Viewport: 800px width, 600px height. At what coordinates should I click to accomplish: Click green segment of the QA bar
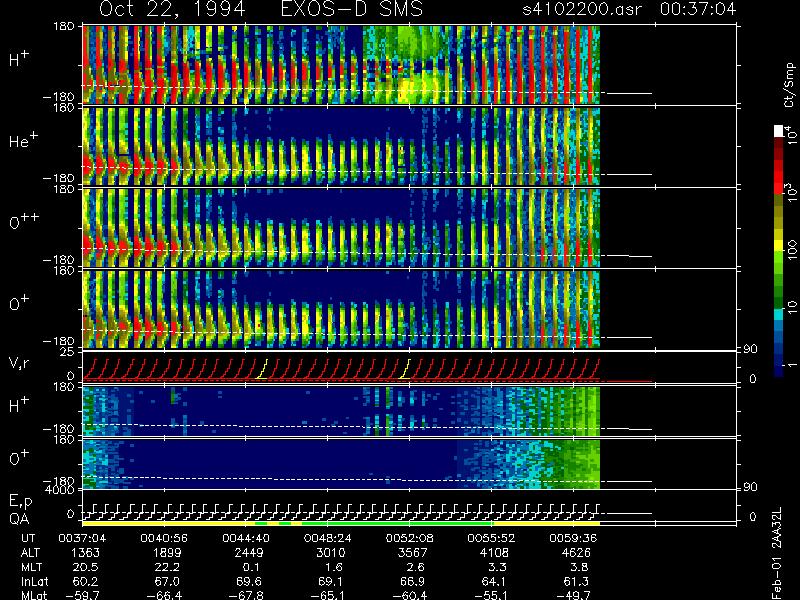397,523
